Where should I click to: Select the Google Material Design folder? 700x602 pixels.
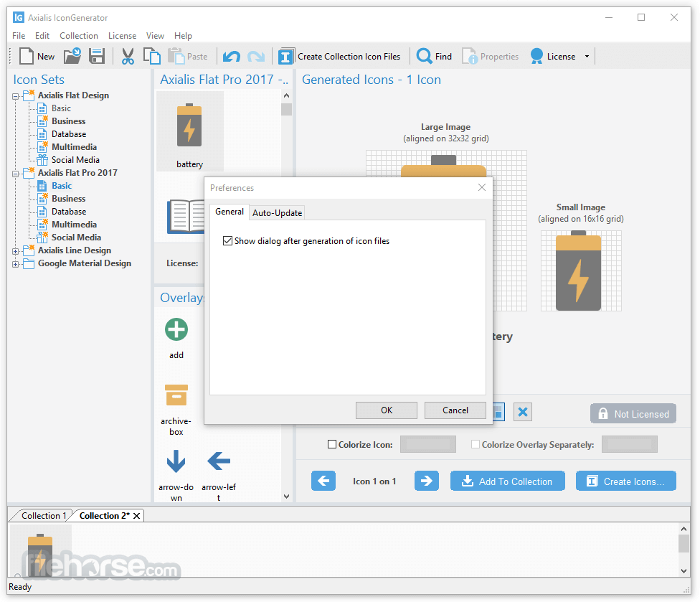tap(85, 263)
